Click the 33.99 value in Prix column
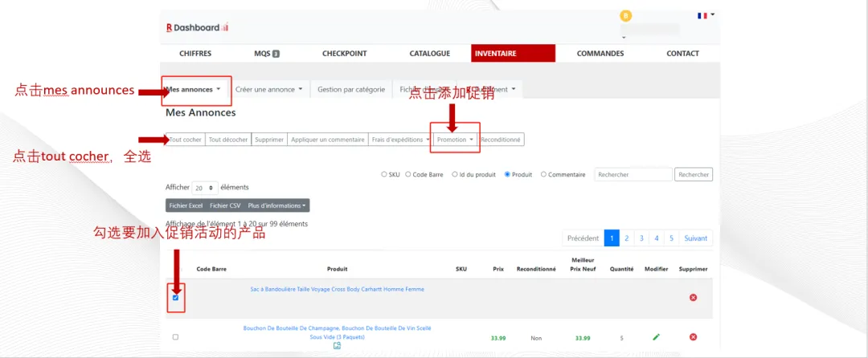Image resolution: width=868 pixels, height=358 pixels. coord(498,338)
